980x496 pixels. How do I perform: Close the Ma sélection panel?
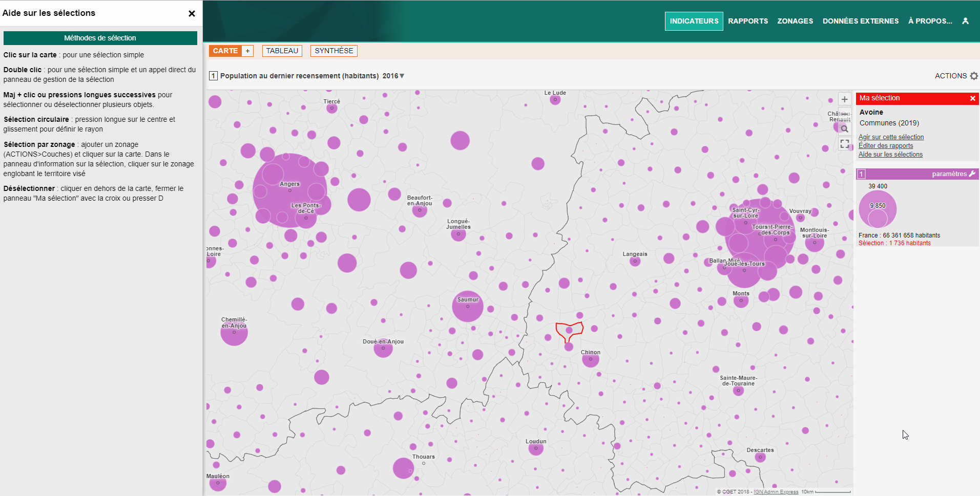(972, 98)
